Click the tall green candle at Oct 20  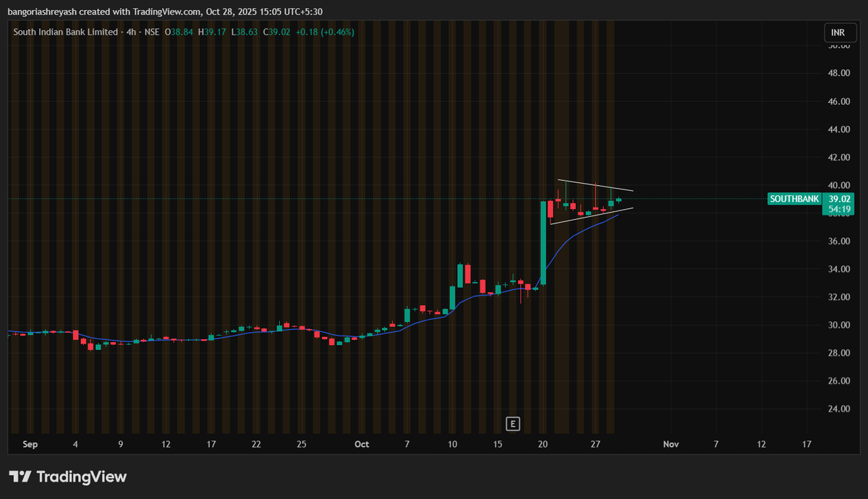[x=542, y=242]
